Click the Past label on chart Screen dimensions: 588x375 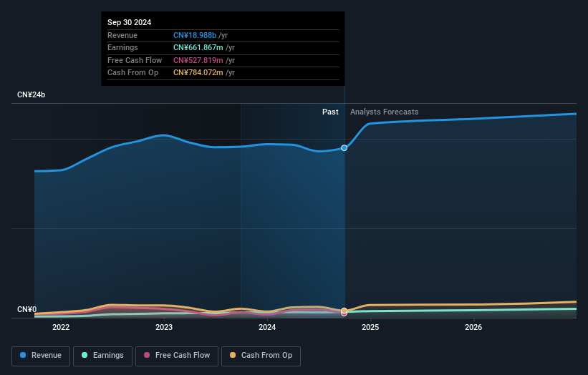pos(330,112)
